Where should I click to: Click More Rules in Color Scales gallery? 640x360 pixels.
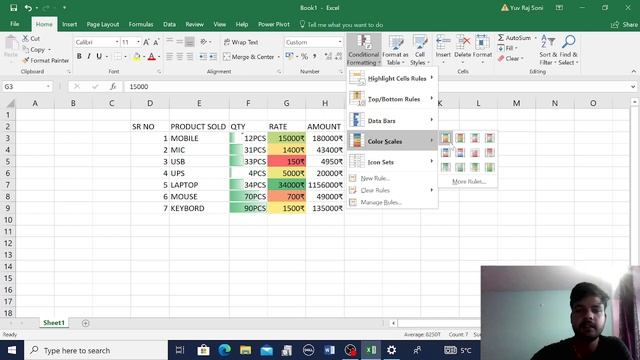[x=469, y=181]
